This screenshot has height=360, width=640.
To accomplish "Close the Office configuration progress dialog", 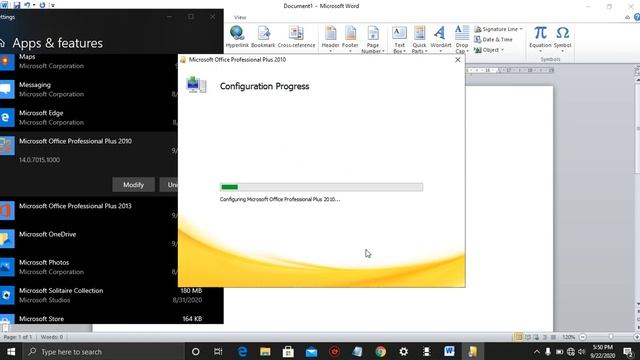I will [x=458, y=60].
